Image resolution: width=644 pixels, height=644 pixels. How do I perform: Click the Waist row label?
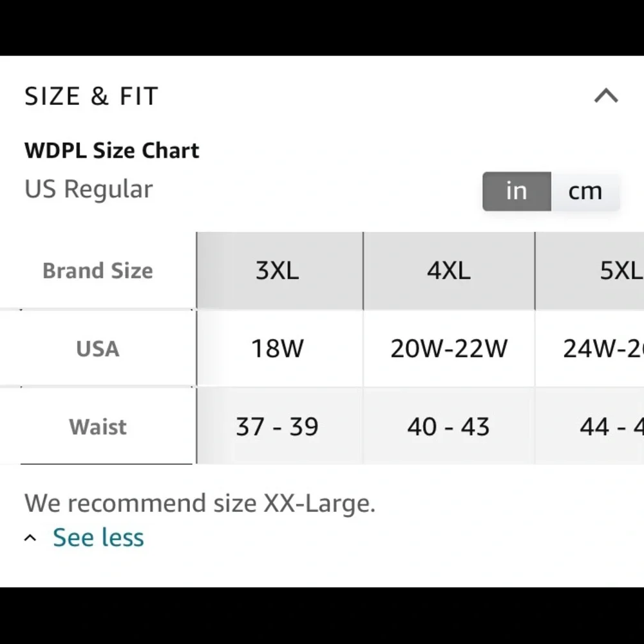(x=98, y=426)
